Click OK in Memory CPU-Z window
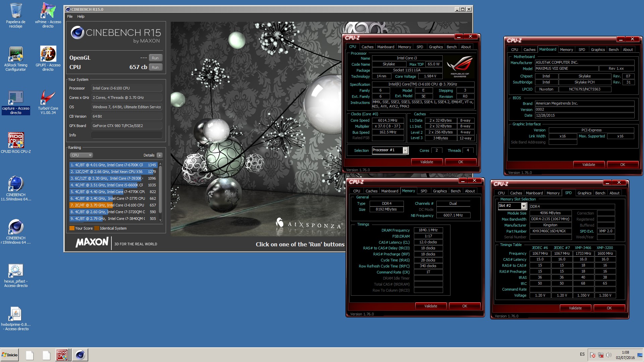The height and width of the screenshot is (362, 644). [465, 306]
